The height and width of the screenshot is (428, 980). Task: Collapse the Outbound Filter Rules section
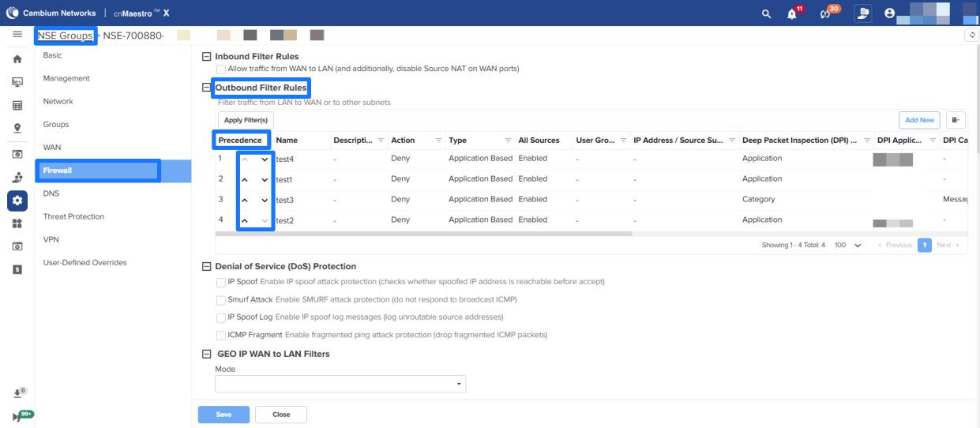click(207, 88)
